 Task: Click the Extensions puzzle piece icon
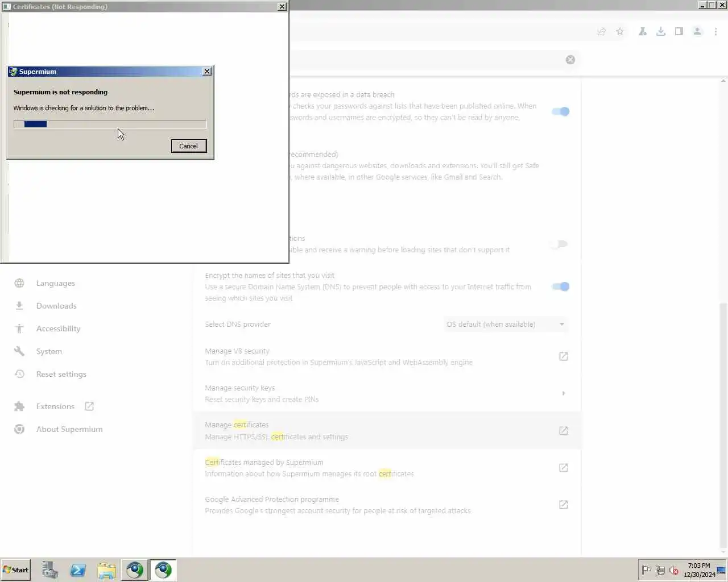click(19, 406)
